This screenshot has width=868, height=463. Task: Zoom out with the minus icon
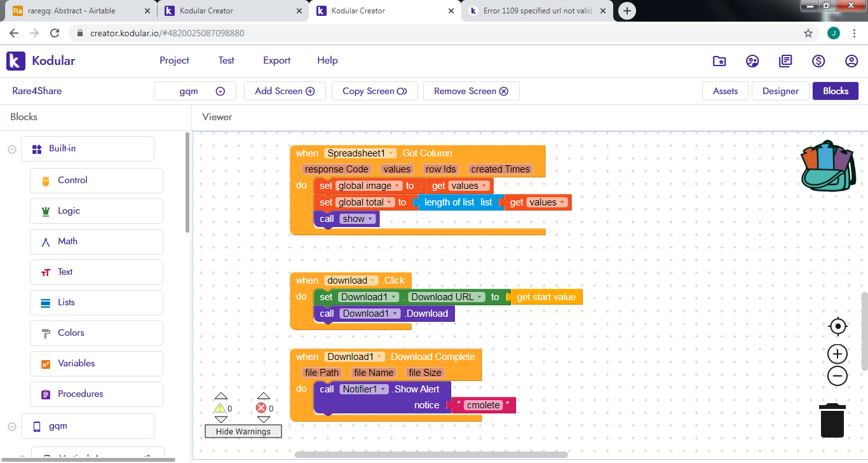838,376
